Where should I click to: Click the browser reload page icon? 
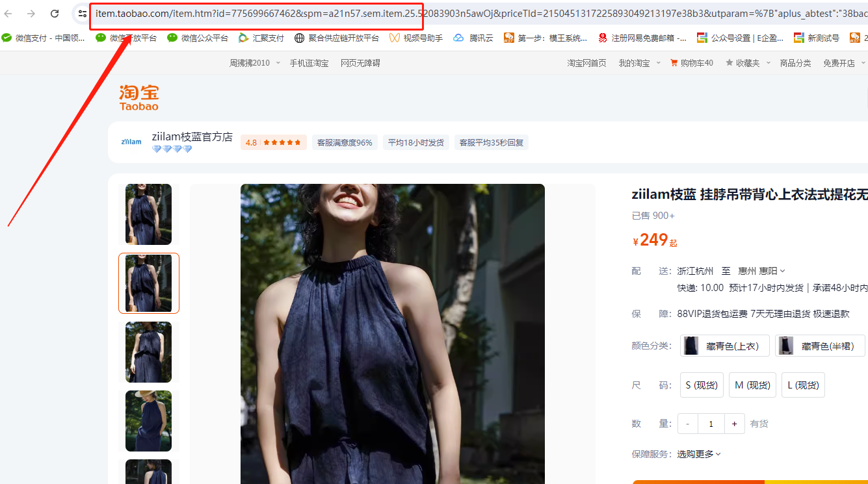[55, 14]
